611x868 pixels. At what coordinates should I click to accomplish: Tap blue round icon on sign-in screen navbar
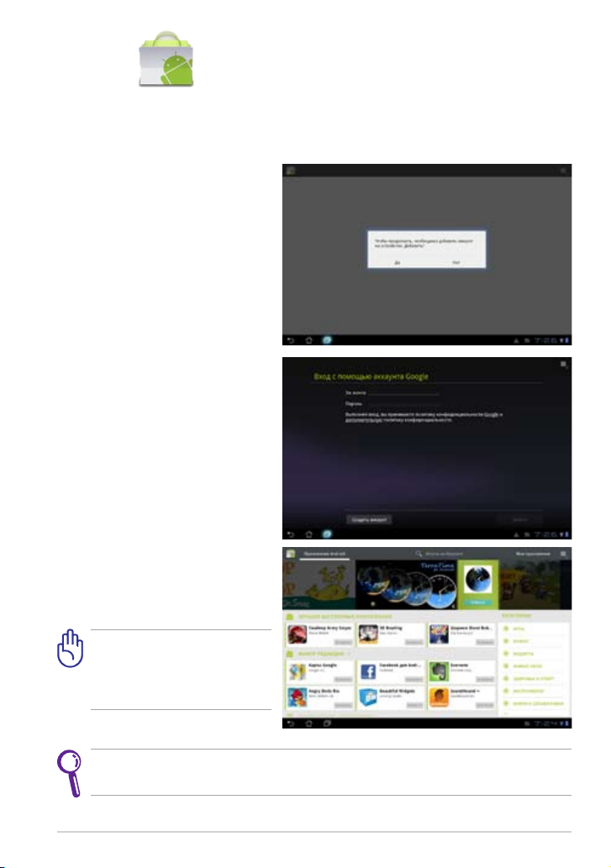[x=327, y=534]
